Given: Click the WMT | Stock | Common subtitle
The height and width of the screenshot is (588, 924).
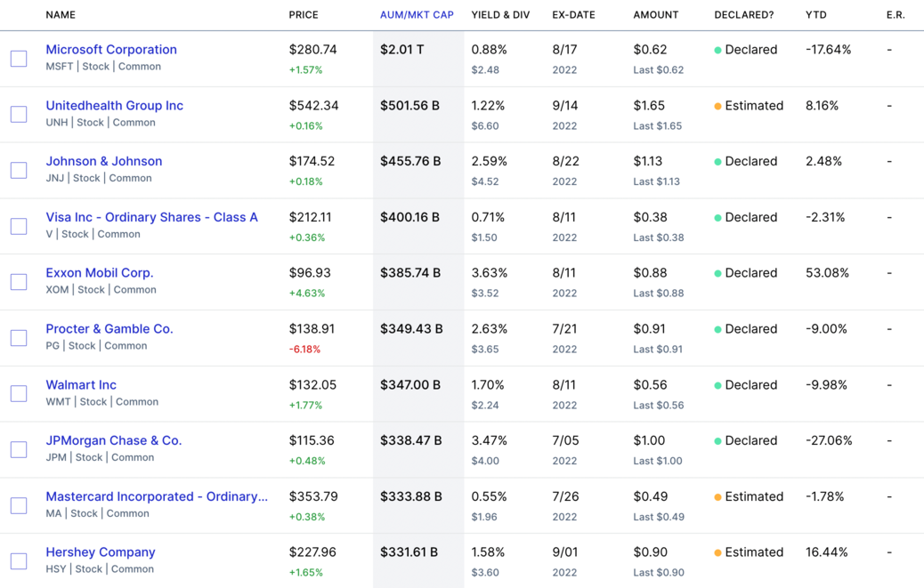Looking at the screenshot, I should [102, 402].
